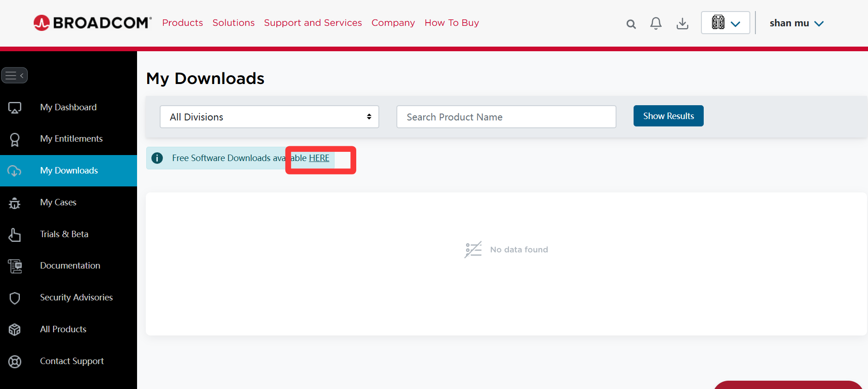Image resolution: width=868 pixels, height=389 pixels.
Task: Open How To Buy menu
Action: 452,23
